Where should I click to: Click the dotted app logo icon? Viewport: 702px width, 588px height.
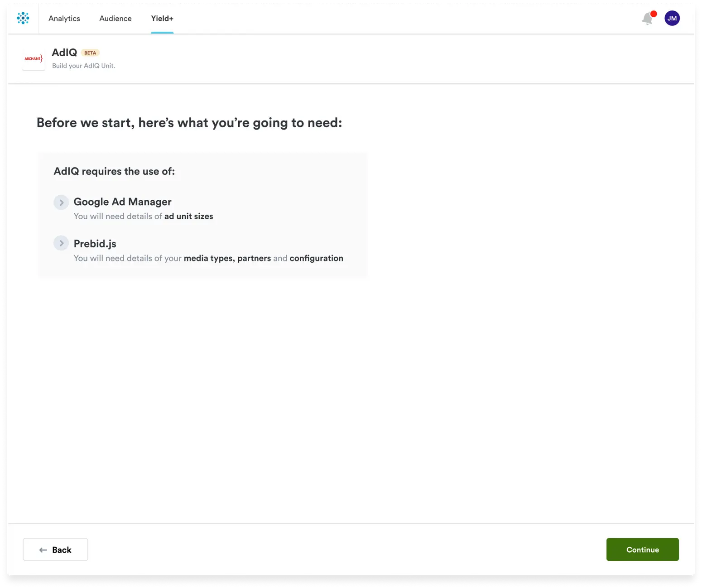[x=23, y=18]
